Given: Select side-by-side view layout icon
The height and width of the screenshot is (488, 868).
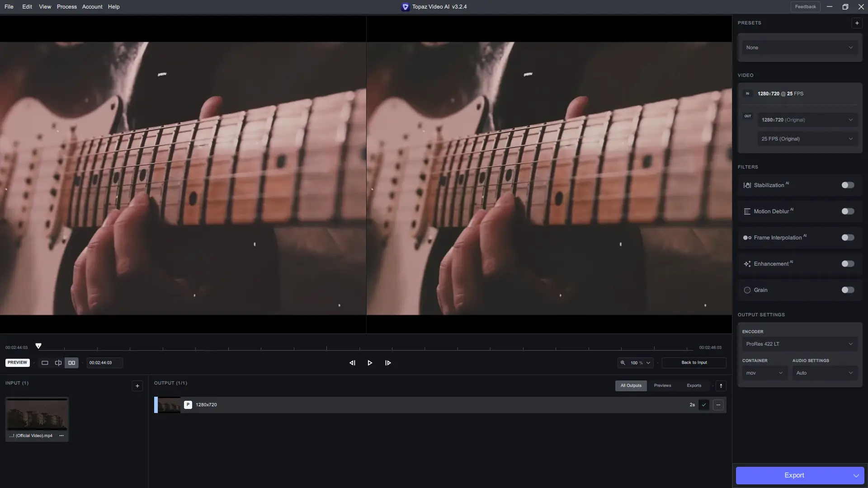Looking at the screenshot, I should (x=71, y=363).
